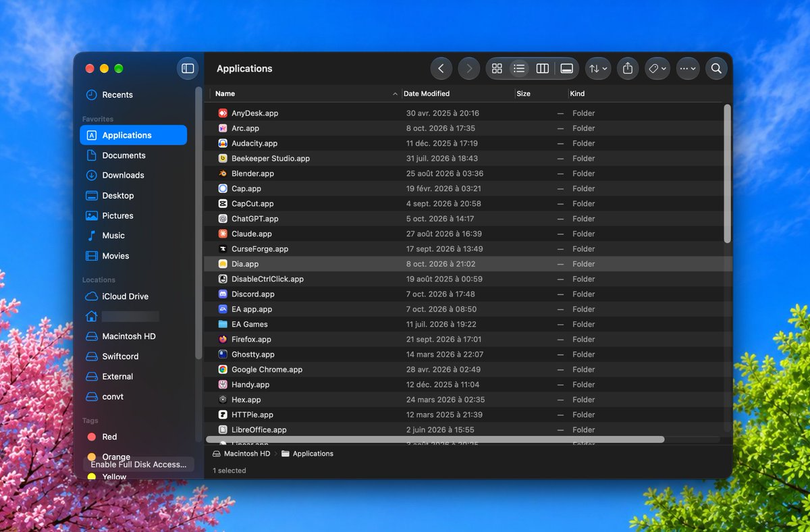Image resolution: width=810 pixels, height=532 pixels.
Task: Open the more actions ellipsis menu
Action: point(688,68)
